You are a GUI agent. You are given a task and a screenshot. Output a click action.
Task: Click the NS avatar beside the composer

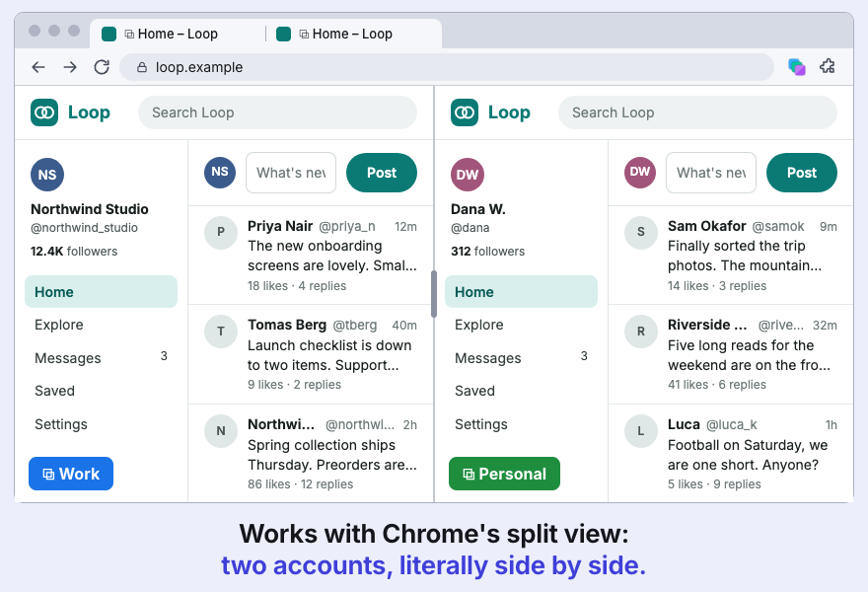[220, 173]
